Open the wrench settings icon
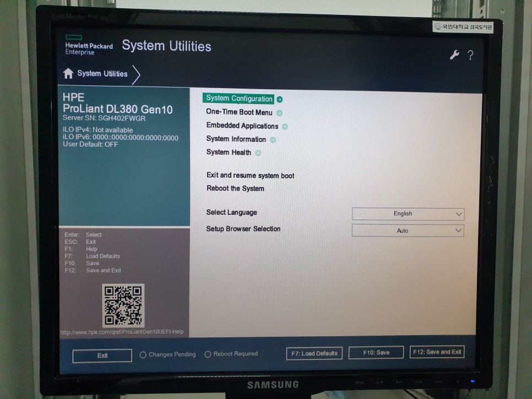The height and width of the screenshot is (399, 532). (454, 54)
